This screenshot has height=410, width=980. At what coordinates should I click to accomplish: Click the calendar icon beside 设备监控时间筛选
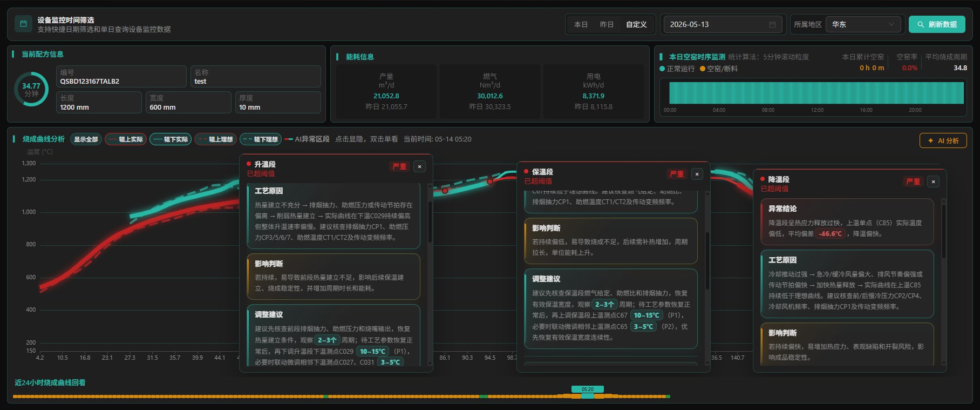tap(23, 24)
